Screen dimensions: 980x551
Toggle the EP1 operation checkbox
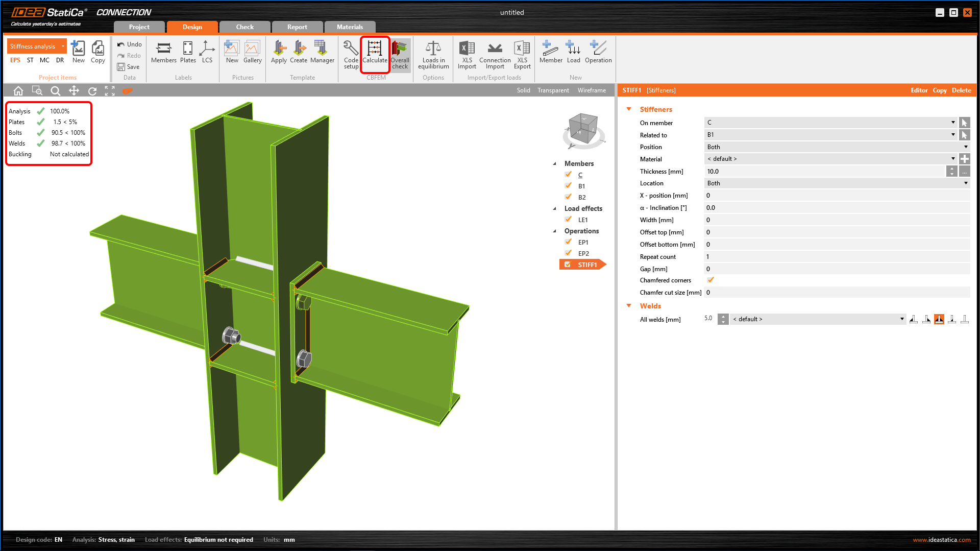point(568,242)
